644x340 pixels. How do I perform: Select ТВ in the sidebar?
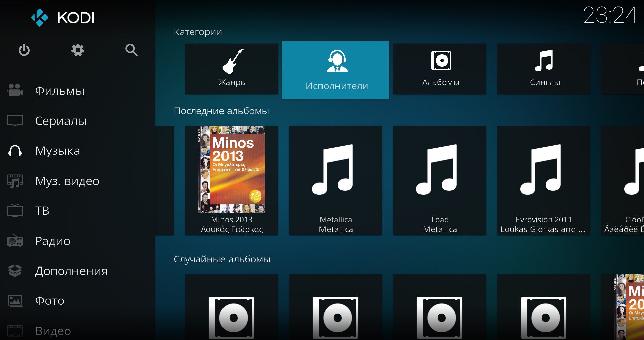click(42, 210)
